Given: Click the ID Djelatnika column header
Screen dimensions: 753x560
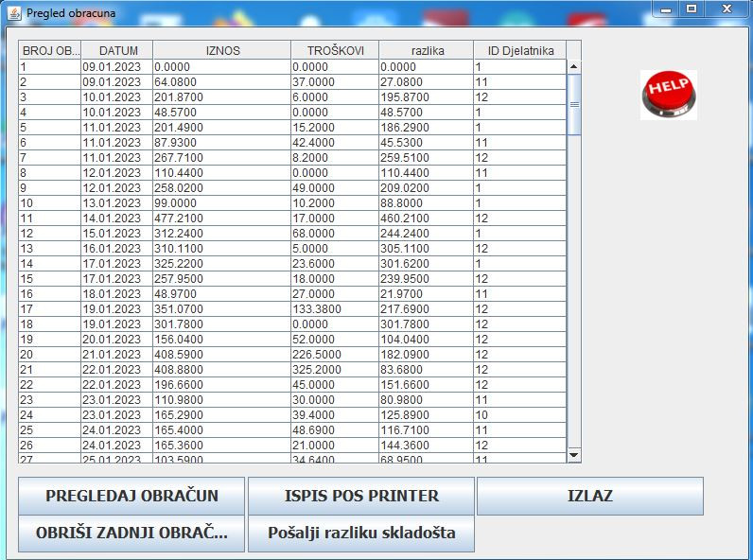Looking at the screenshot, I should pos(520,50).
